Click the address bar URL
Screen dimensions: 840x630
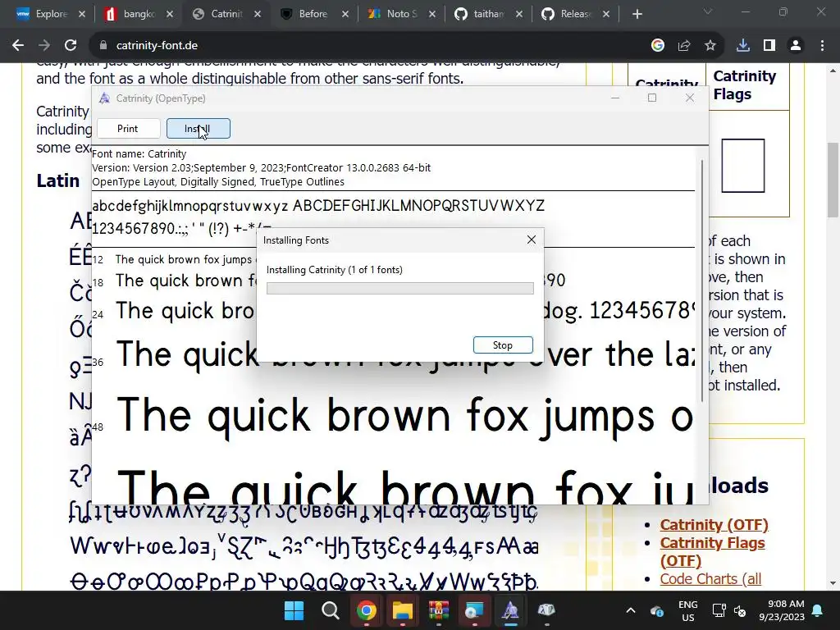click(x=157, y=46)
